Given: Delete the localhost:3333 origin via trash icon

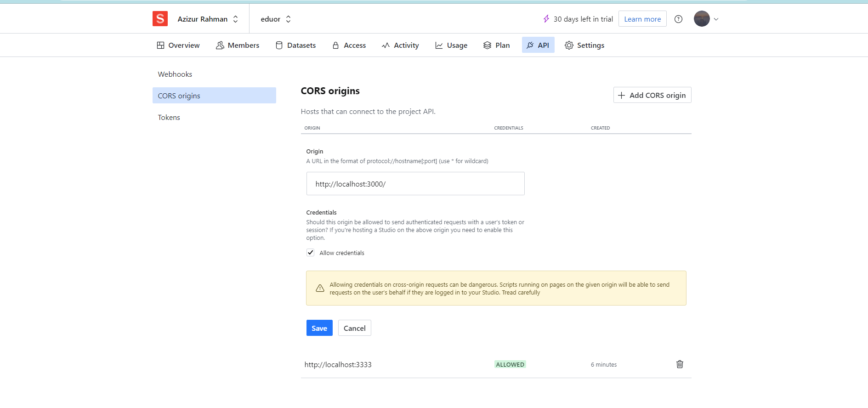Looking at the screenshot, I should (x=680, y=364).
